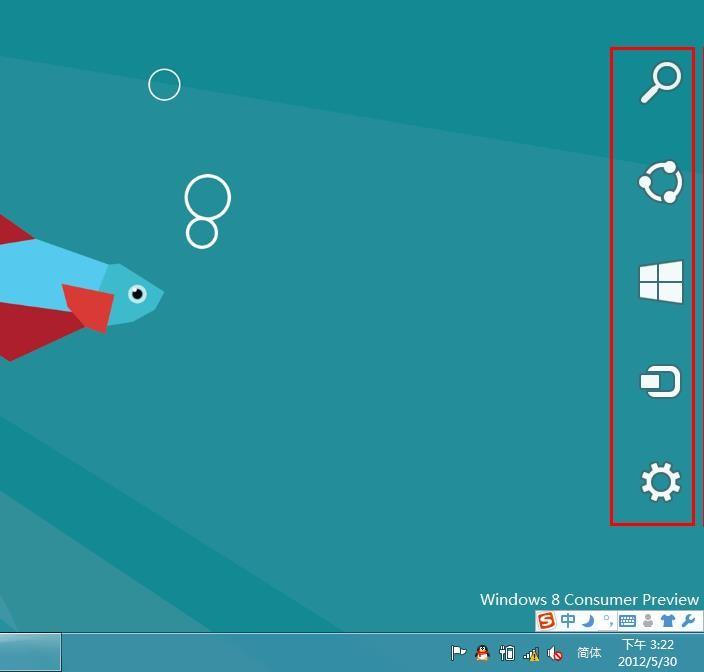Click the Windows Start charm logo
Image resolution: width=704 pixels, height=672 pixels.
661,281
